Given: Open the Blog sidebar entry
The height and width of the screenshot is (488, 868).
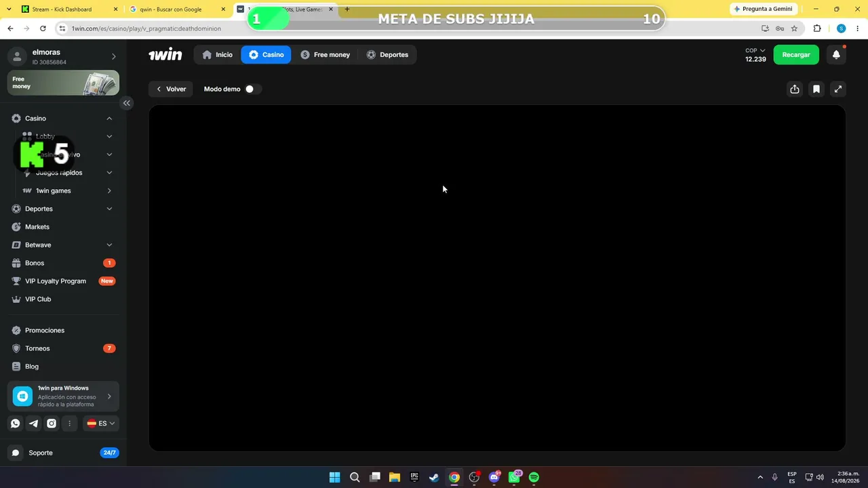Looking at the screenshot, I should (63, 367).
